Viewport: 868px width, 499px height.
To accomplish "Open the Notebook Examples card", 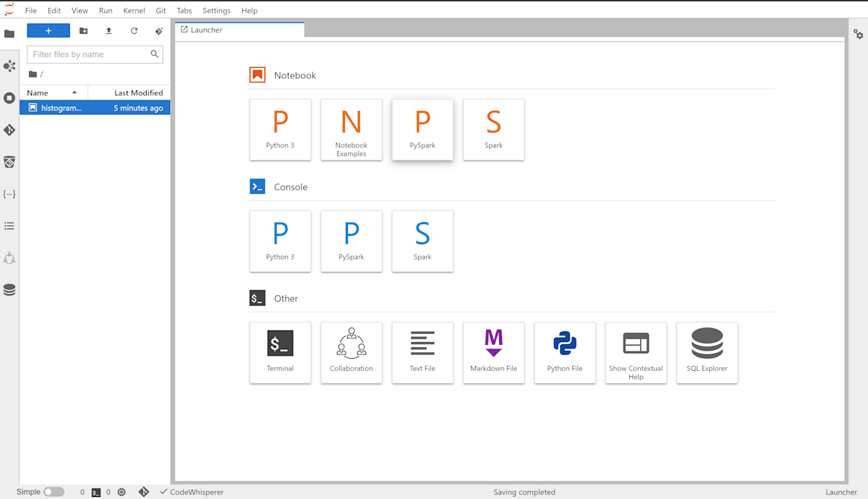I will [x=352, y=130].
